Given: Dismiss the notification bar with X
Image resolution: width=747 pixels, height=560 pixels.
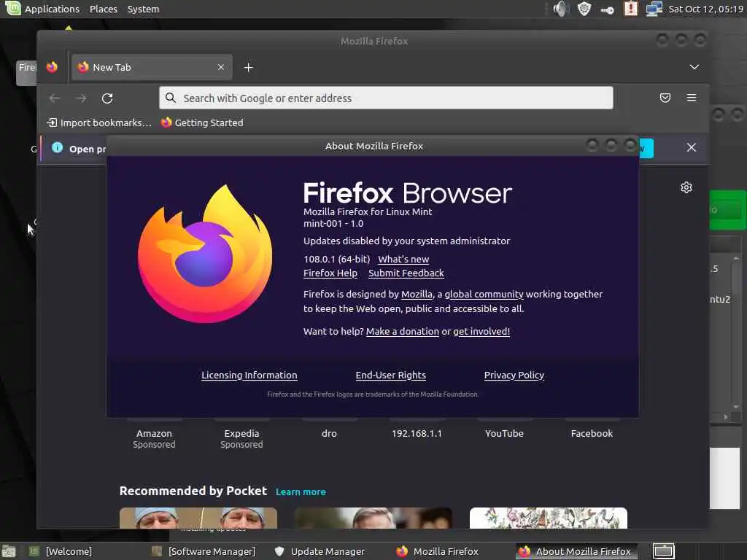Looking at the screenshot, I should click(692, 147).
